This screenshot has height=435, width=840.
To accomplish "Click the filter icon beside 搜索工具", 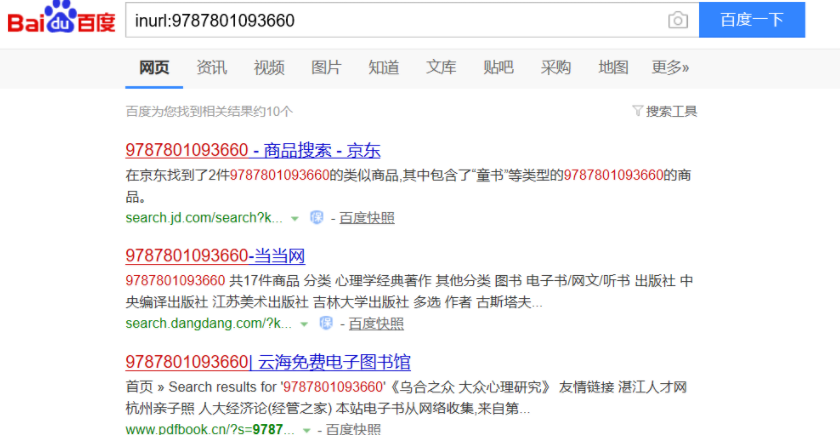I will tap(637, 111).
